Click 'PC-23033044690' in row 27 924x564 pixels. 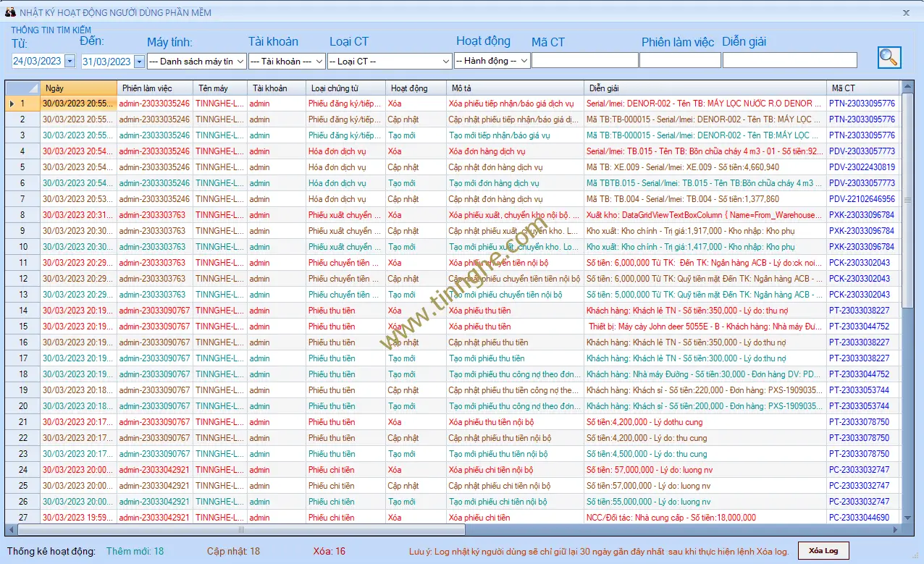tap(862, 518)
